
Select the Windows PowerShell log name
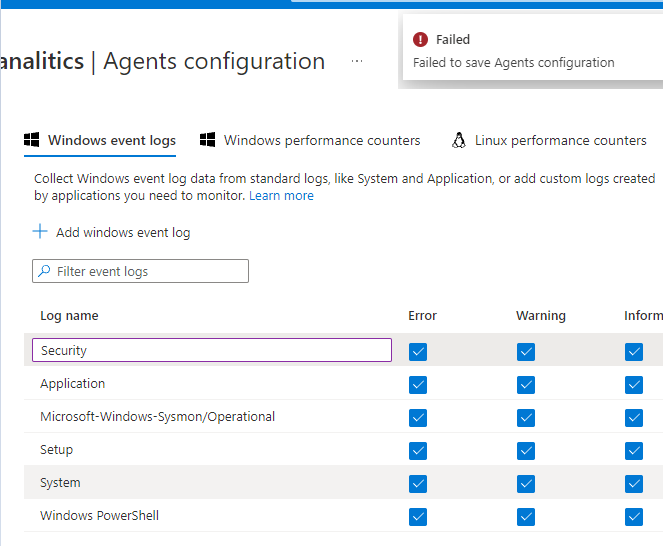coord(99,516)
